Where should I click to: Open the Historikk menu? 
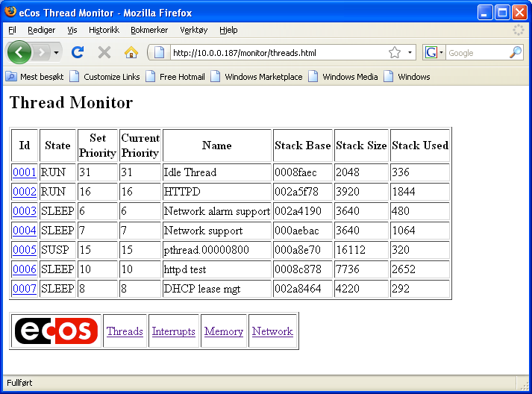[x=104, y=30]
